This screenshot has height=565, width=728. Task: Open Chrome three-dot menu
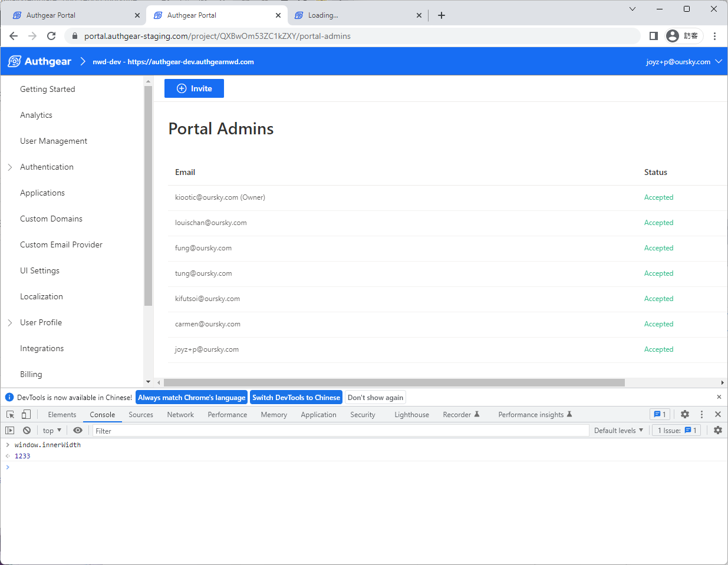tap(714, 36)
